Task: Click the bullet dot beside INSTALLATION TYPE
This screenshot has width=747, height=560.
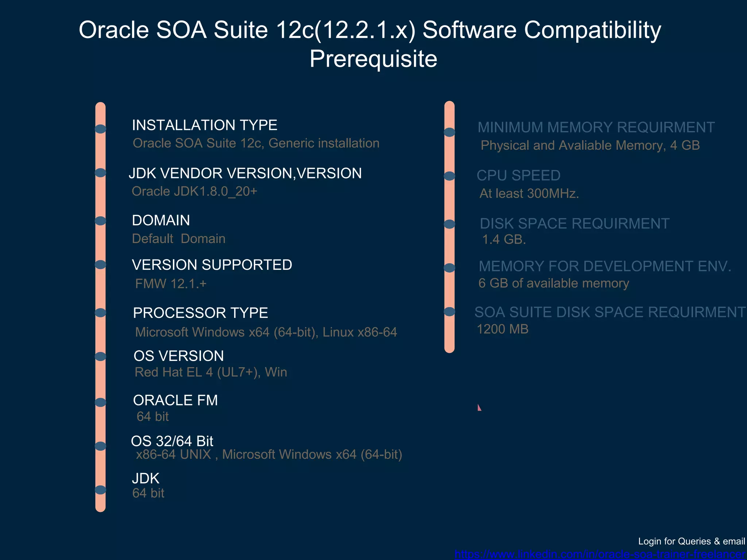Action: (100, 129)
